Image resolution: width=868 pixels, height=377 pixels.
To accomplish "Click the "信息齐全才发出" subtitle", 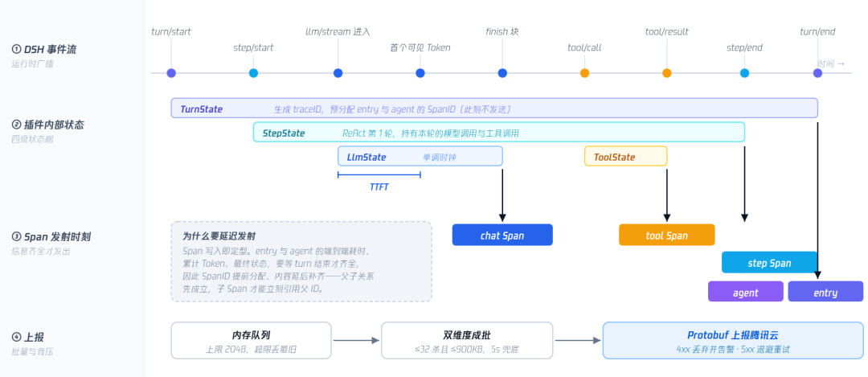I will 40,251.
